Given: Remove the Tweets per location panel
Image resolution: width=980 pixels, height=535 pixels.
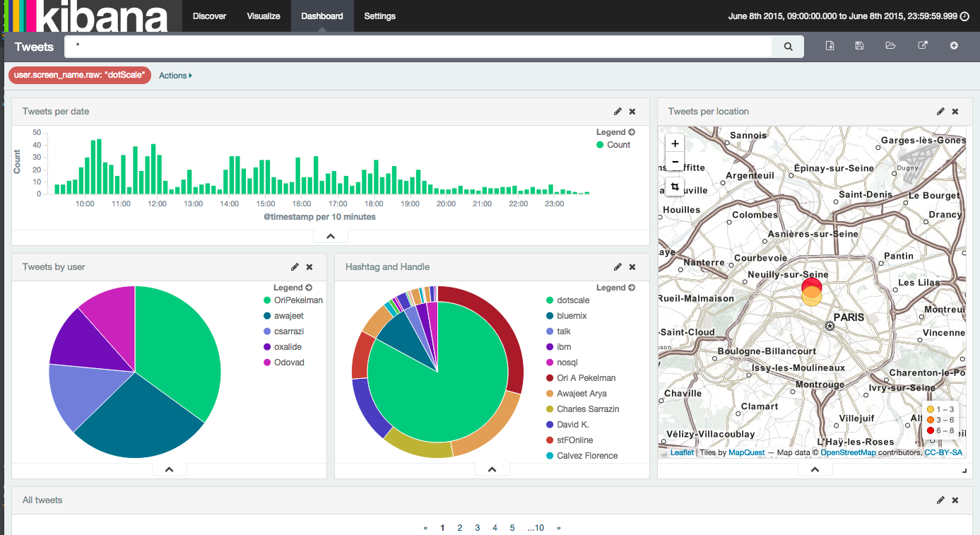Looking at the screenshot, I should pos(955,112).
